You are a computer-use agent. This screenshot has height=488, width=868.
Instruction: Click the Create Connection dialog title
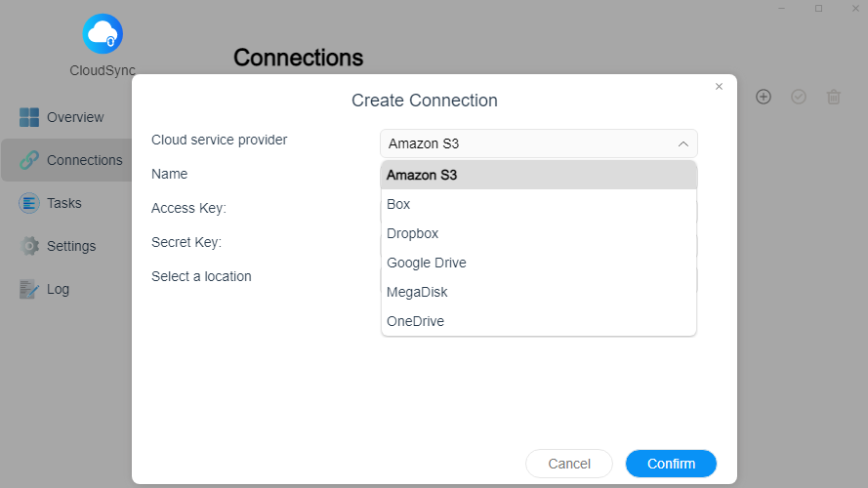tap(425, 101)
